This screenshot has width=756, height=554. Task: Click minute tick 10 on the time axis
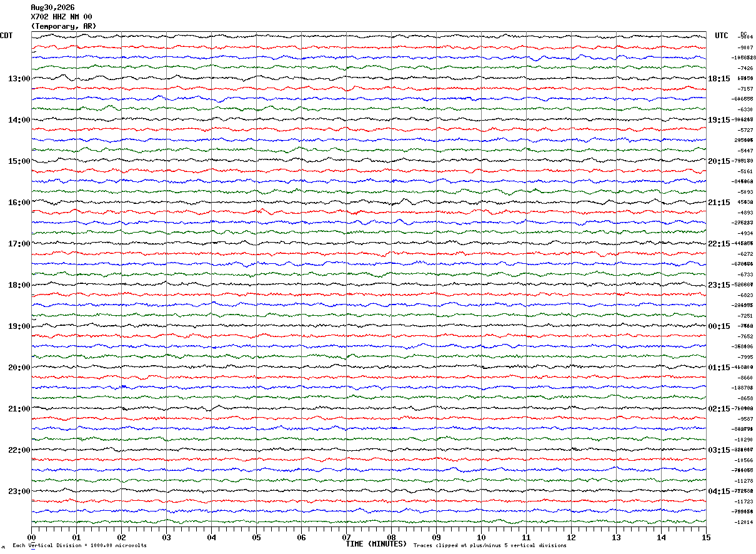(481, 537)
